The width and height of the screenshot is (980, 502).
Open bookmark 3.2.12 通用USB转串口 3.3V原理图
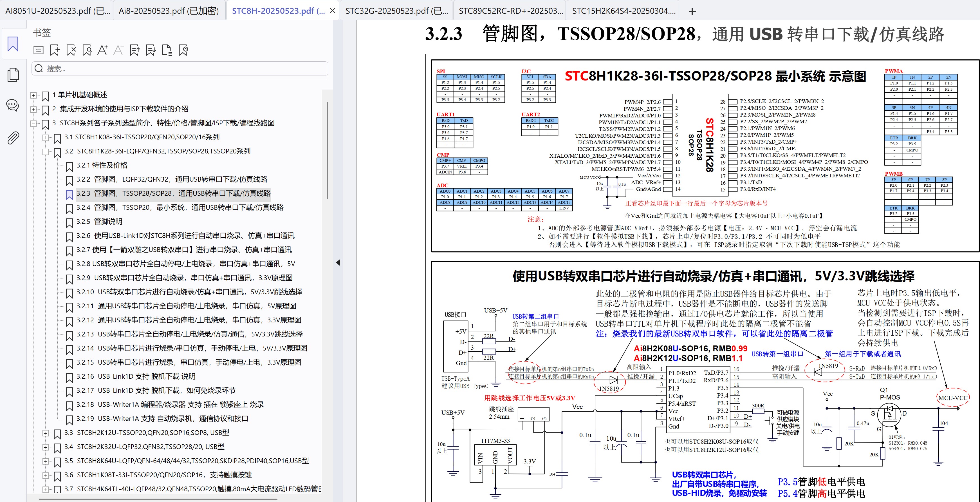pyautogui.click(x=189, y=320)
